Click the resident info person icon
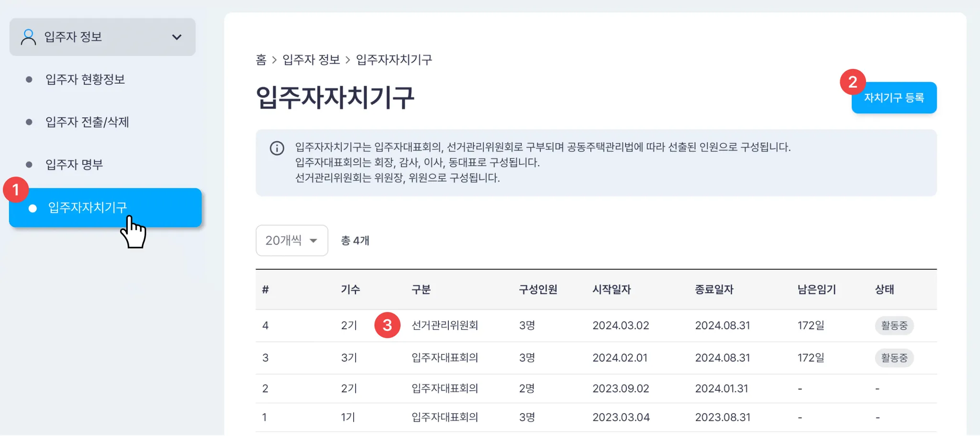This screenshot has width=980, height=436. pyautogui.click(x=28, y=37)
